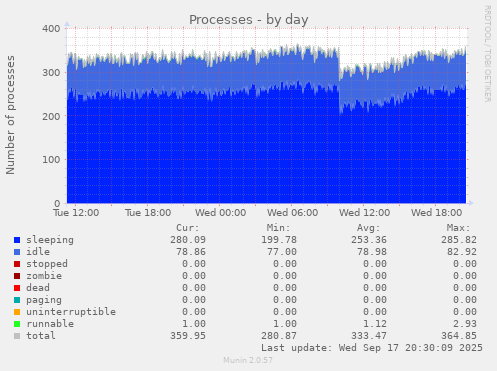Image resolution: width=497 pixels, height=371 pixels.
Task: Click total maximum value 364.85
Action: coord(459,336)
